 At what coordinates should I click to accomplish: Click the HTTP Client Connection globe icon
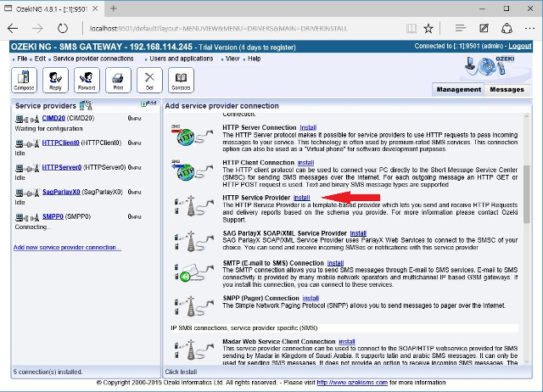click(x=193, y=171)
